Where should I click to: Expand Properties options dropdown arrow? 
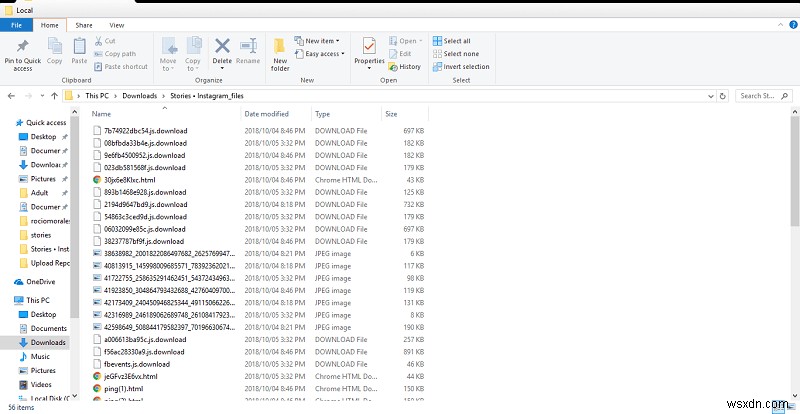pos(369,68)
